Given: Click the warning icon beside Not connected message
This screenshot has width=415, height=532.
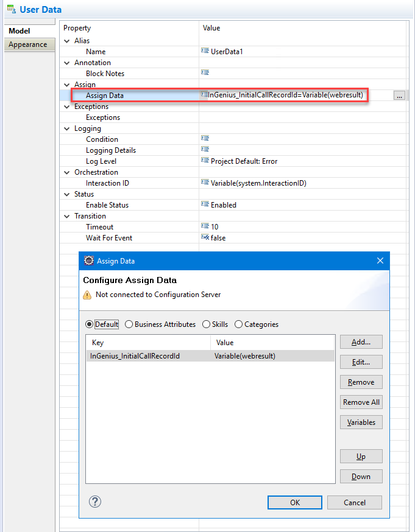Looking at the screenshot, I should tap(88, 295).
